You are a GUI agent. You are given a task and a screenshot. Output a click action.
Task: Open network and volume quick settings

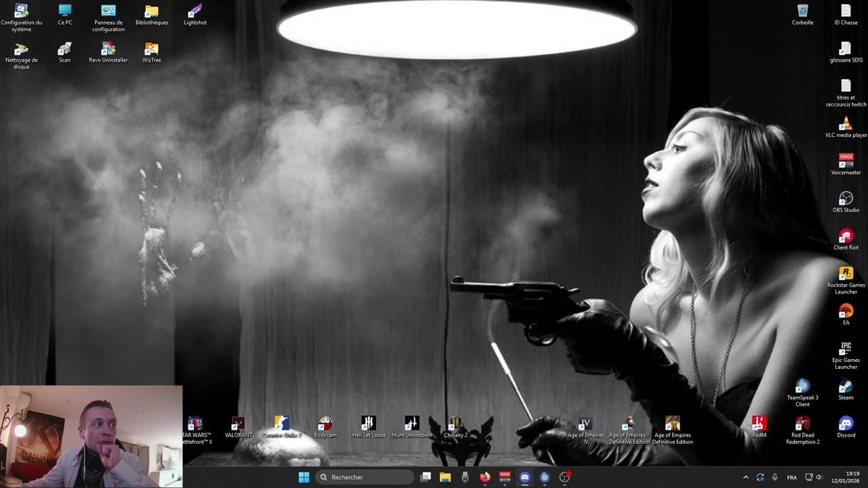pos(814,477)
